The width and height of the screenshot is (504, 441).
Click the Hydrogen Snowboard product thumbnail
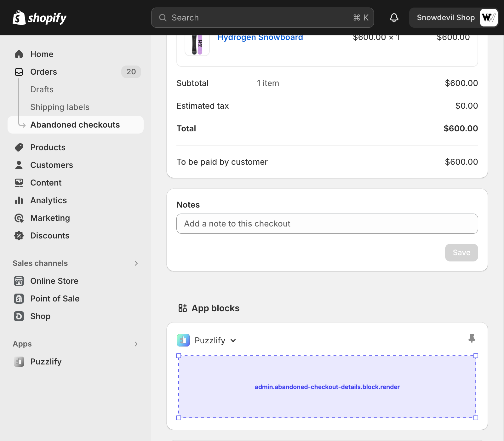click(197, 45)
